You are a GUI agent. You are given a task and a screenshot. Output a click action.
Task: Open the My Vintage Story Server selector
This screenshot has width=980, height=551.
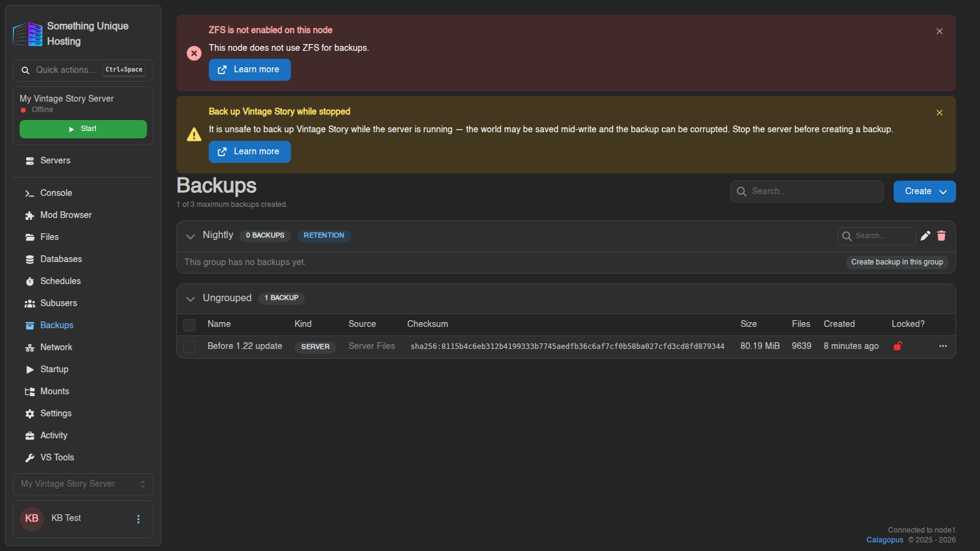coord(83,484)
